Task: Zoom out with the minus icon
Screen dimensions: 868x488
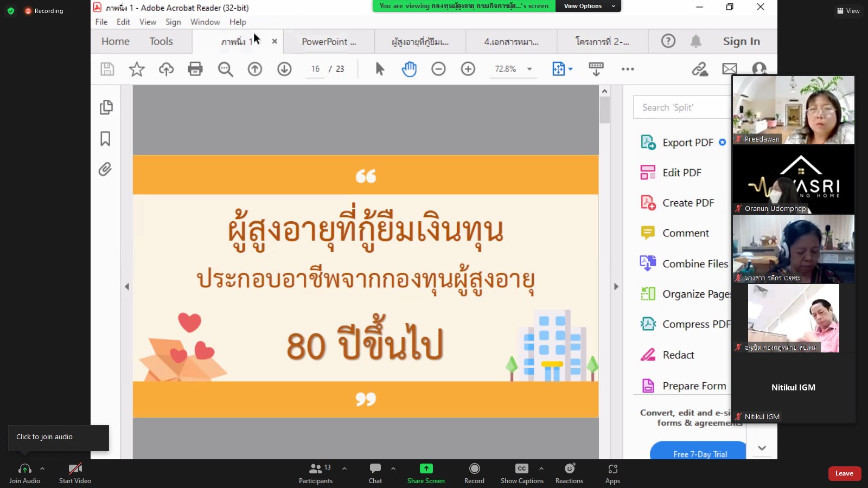Action: [x=438, y=69]
